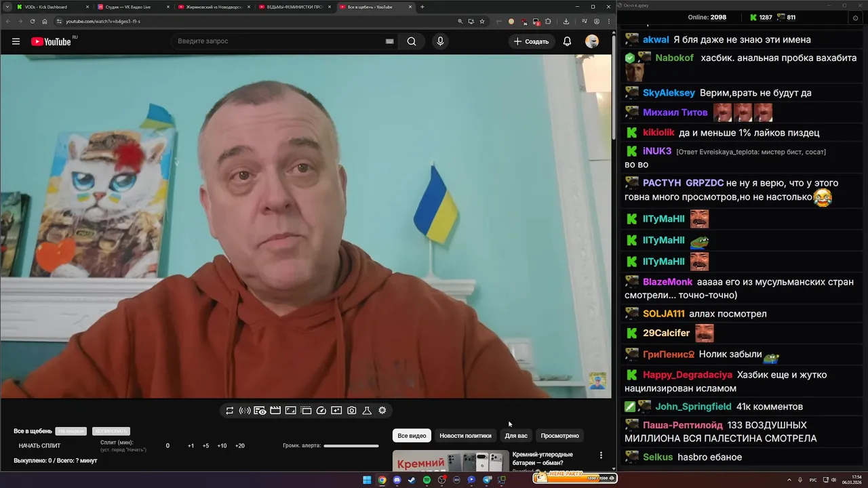Add one minute with the +1 button
868x488 pixels.
(191, 446)
